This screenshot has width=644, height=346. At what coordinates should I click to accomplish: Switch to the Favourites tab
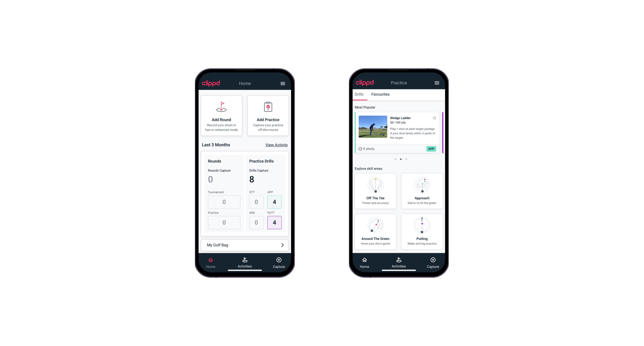pos(381,94)
